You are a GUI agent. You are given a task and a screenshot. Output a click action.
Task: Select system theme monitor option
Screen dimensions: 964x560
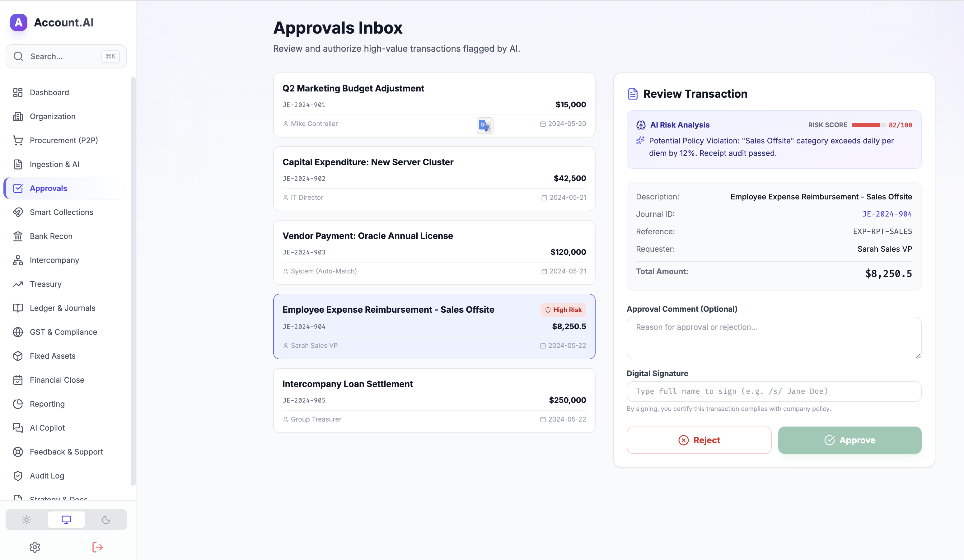coord(66,520)
